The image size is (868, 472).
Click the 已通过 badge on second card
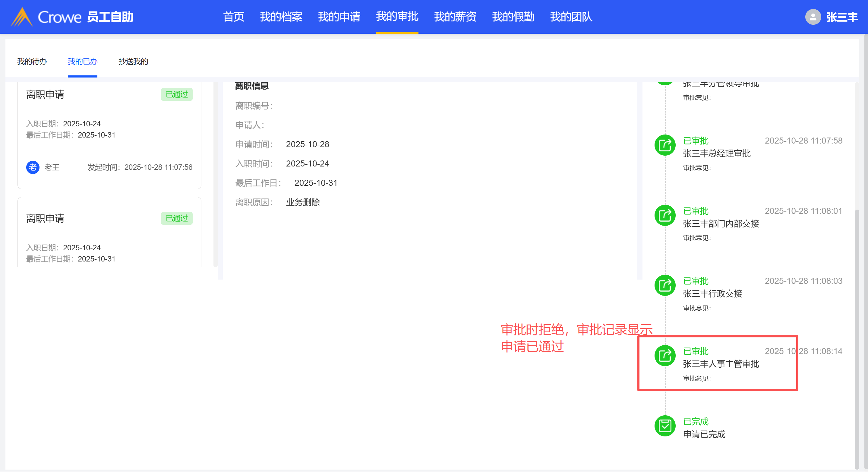(x=177, y=218)
